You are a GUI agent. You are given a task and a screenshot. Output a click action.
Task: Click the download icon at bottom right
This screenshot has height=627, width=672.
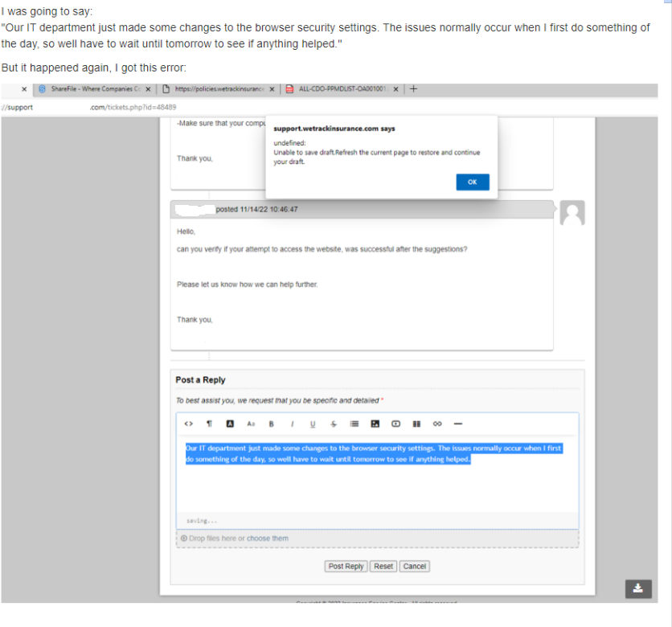pyautogui.click(x=638, y=588)
